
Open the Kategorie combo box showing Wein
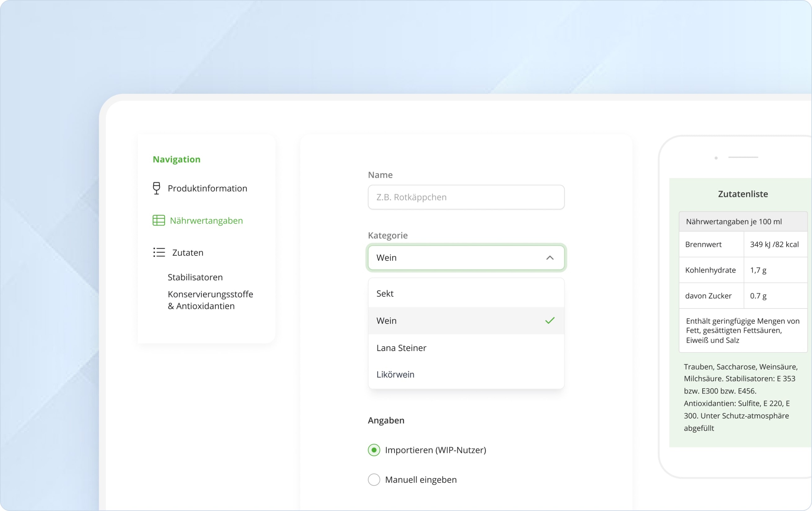(x=466, y=257)
